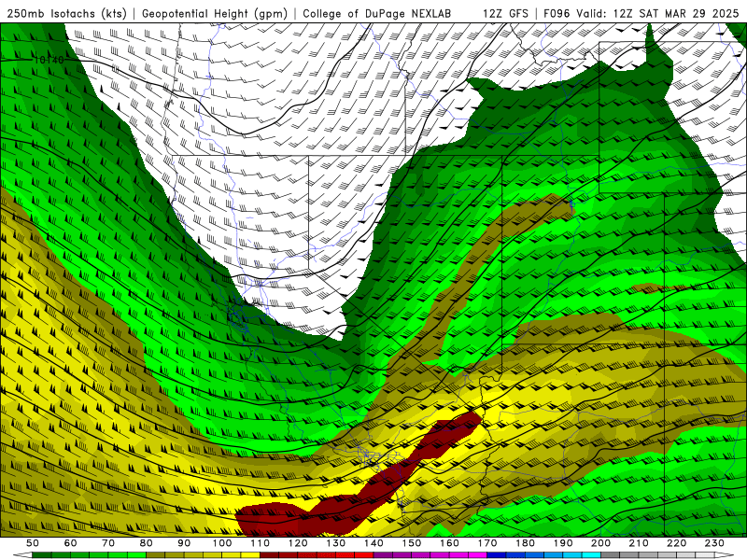Click the '250mb Isotachs (kts)' title text

tap(66, 13)
